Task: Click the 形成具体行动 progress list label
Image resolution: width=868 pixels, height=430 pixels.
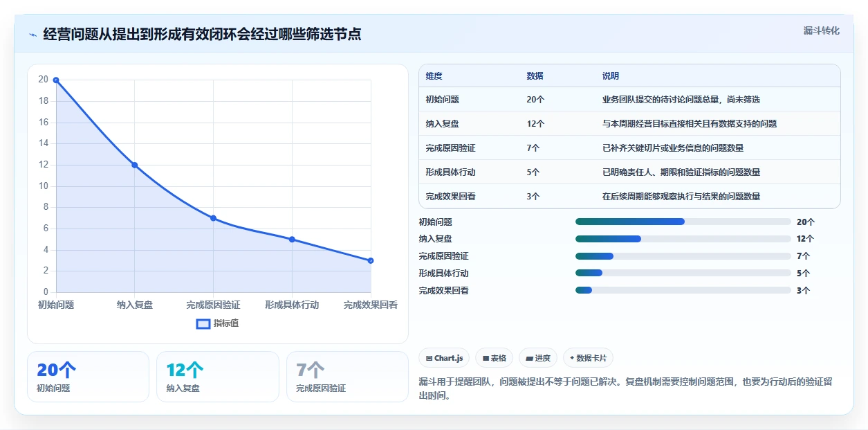Action: point(444,273)
